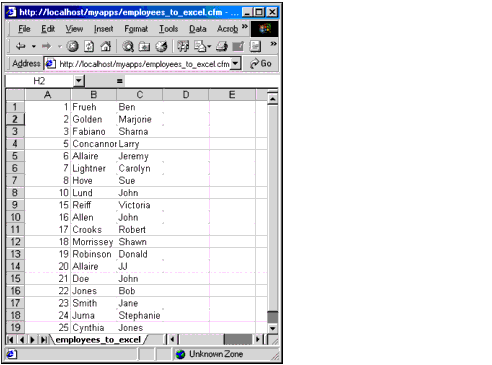Select column C header

coord(140,95)
